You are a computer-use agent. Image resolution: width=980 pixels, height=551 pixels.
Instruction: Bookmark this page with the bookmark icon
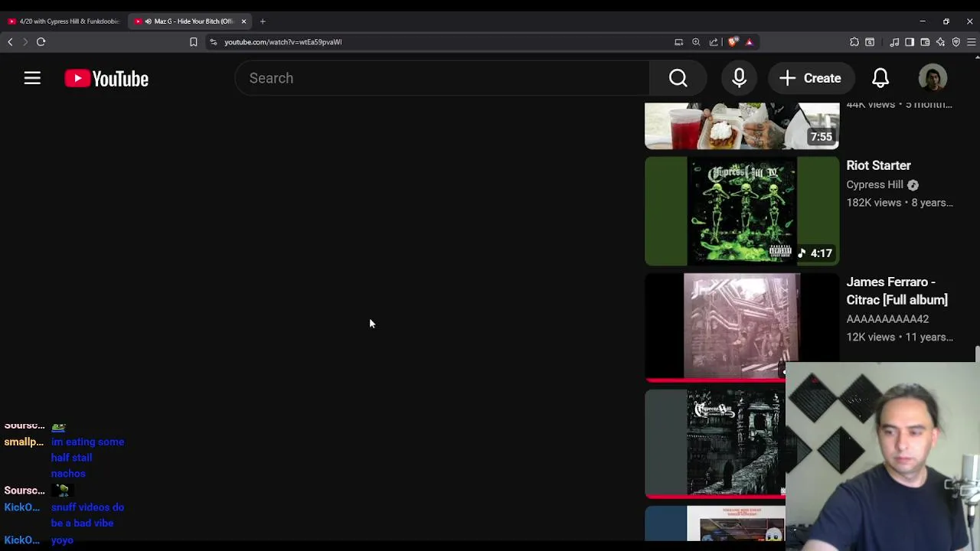(193, 42)
